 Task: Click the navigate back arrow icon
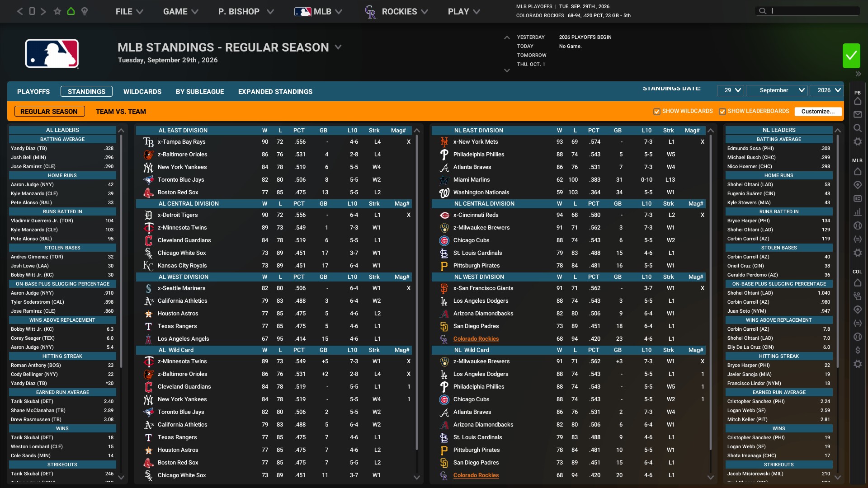(x=20, y=11)
